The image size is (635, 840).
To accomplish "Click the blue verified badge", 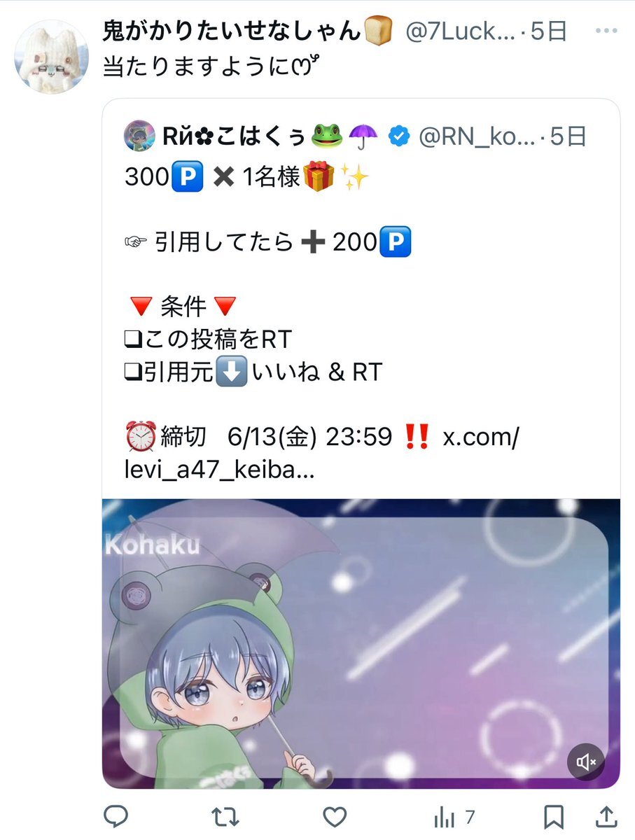I will click(400, 137).
